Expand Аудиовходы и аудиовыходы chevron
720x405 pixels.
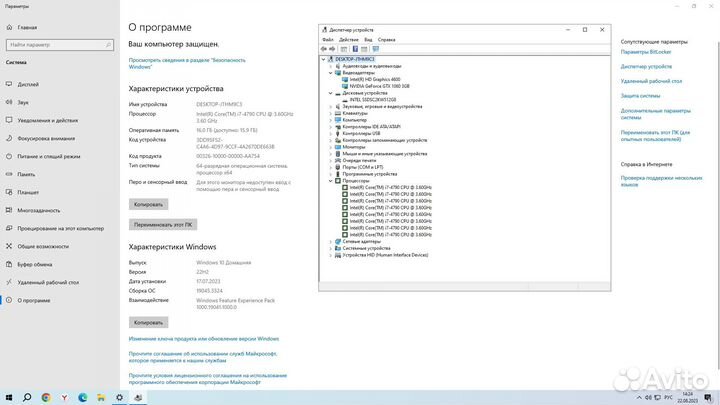click(331, 66)
